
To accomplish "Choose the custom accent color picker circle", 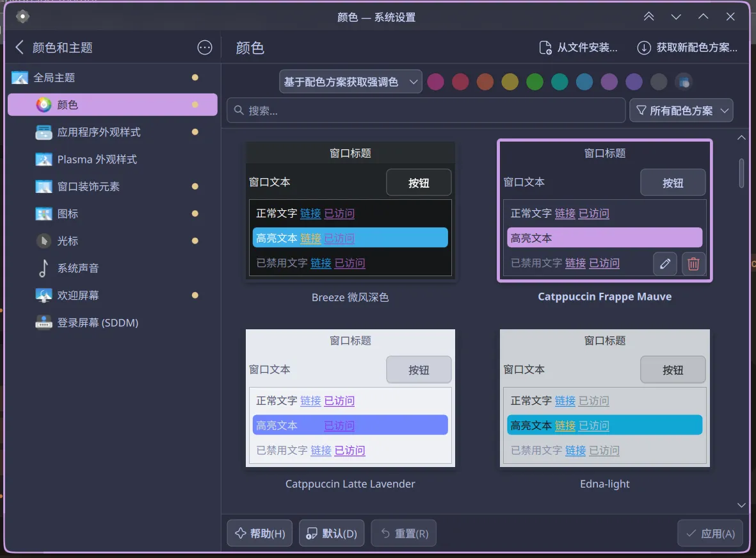I will [x=684, y=82].
